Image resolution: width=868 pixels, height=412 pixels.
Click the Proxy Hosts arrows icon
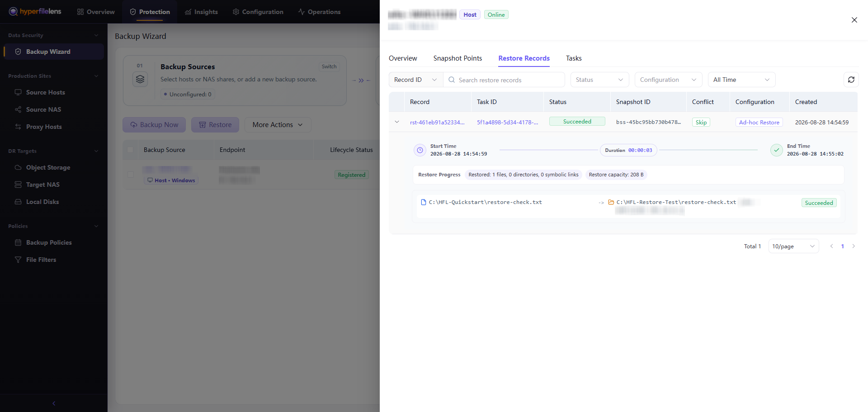[x=18, y=127]
